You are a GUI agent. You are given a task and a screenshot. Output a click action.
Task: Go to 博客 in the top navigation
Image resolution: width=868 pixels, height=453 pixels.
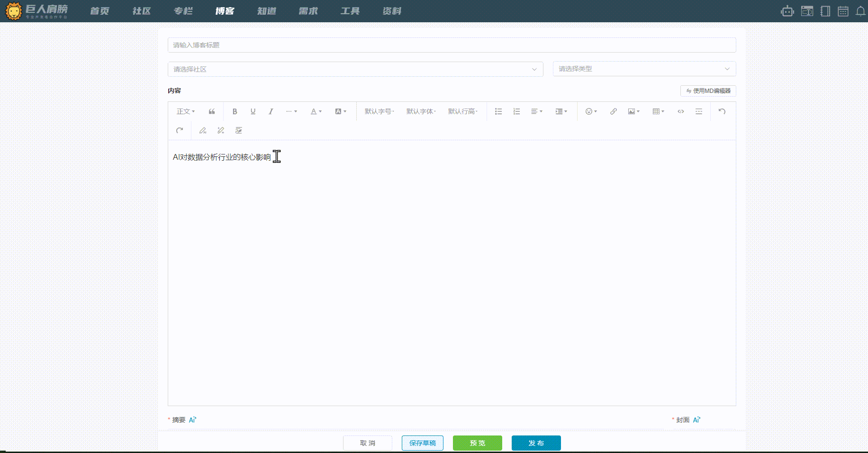(225, 11)
